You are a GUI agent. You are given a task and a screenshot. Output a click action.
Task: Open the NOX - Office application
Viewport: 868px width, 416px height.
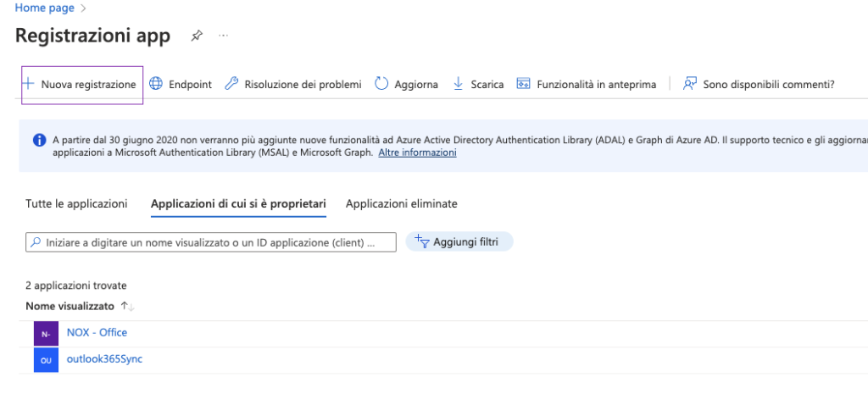pos(97,332)
